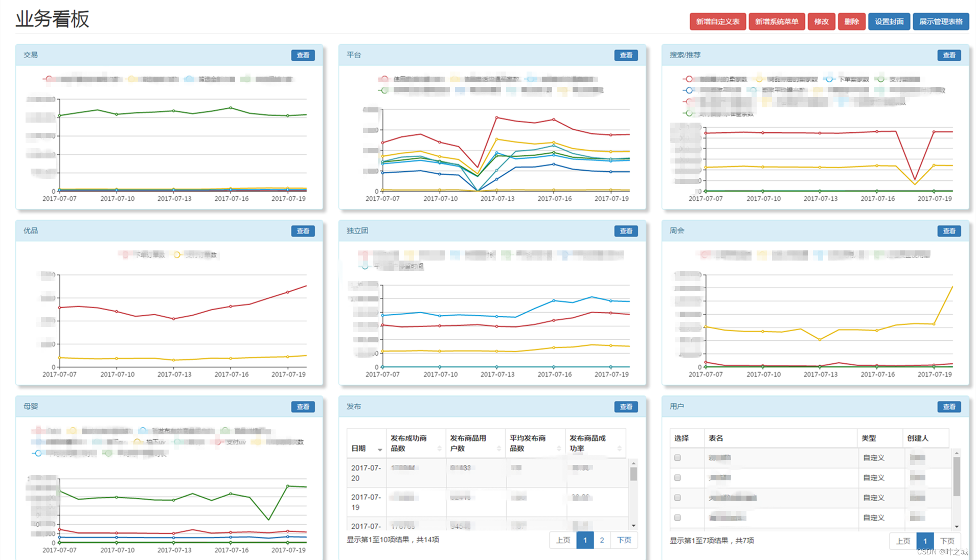Viewport: 976px width, 560px height.
Task: Click the 业务看板 page title
Action: (x=52, y=19)
